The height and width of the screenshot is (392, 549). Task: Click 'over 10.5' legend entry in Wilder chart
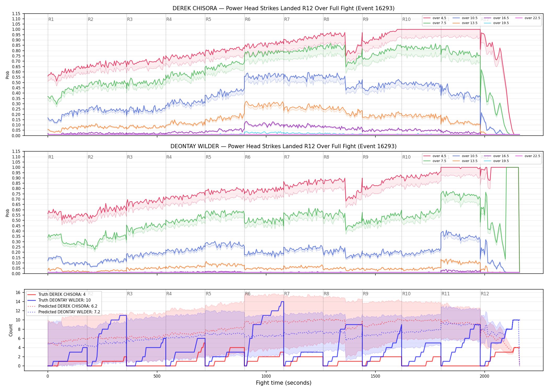point(465,156)
